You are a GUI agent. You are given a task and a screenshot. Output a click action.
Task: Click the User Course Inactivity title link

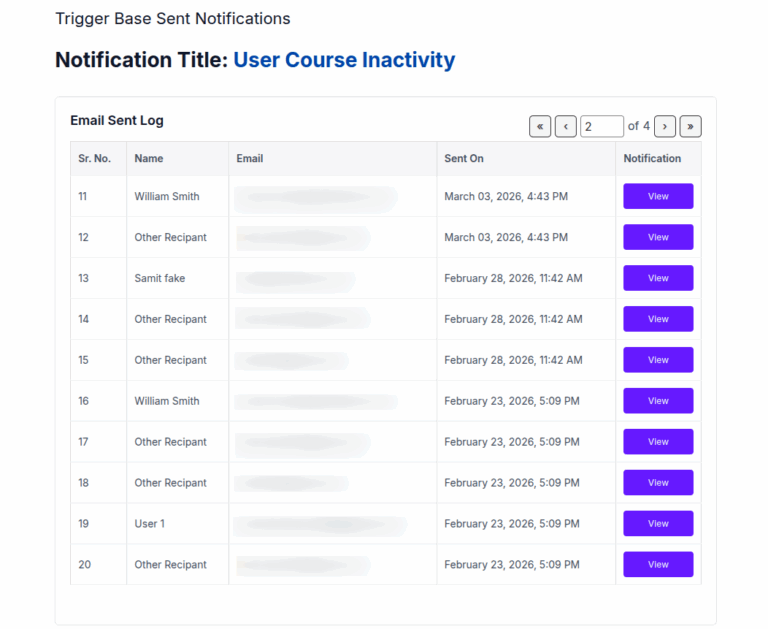(344, 60)
